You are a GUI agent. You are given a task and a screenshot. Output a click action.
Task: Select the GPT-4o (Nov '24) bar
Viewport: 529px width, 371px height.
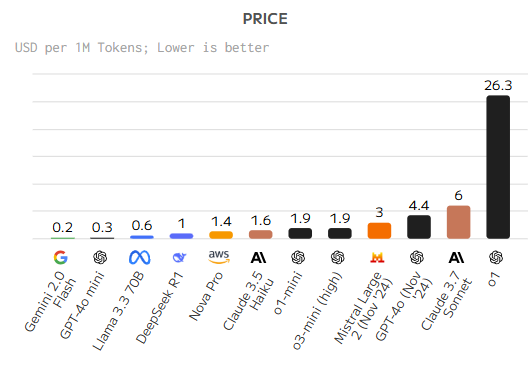click(419, 227)
